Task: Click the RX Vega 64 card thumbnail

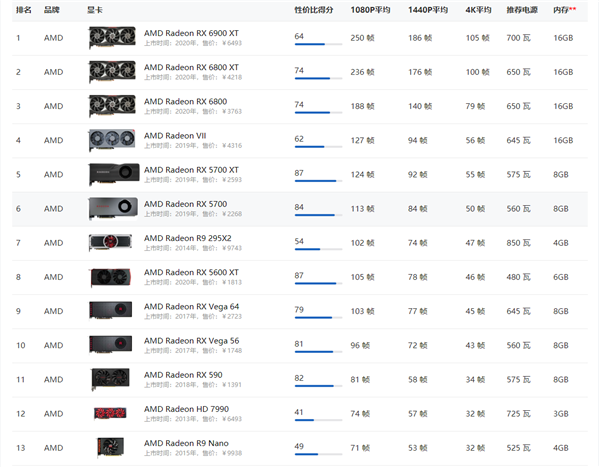Action: [x=111, y=311]
